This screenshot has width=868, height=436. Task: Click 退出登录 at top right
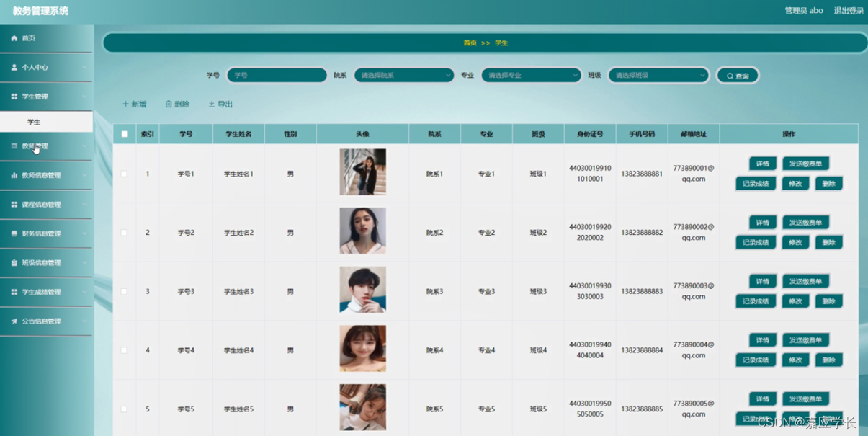click(849, 11)
